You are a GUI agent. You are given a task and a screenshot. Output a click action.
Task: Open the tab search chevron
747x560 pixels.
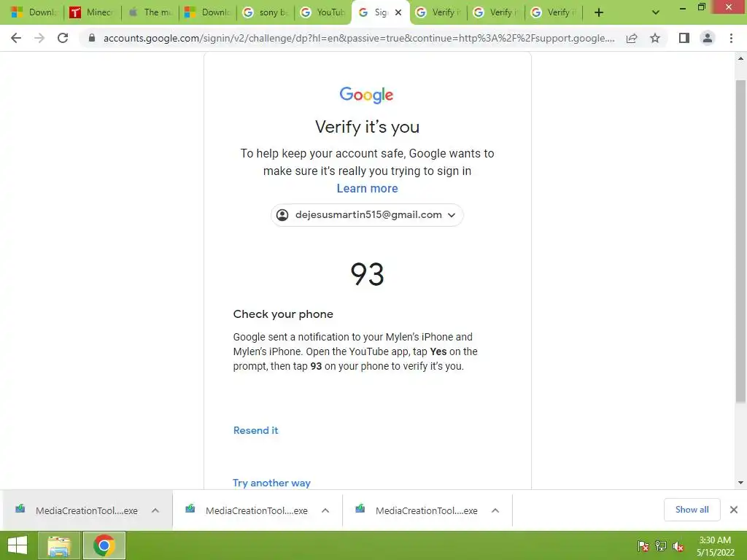(x=656, y=12)
